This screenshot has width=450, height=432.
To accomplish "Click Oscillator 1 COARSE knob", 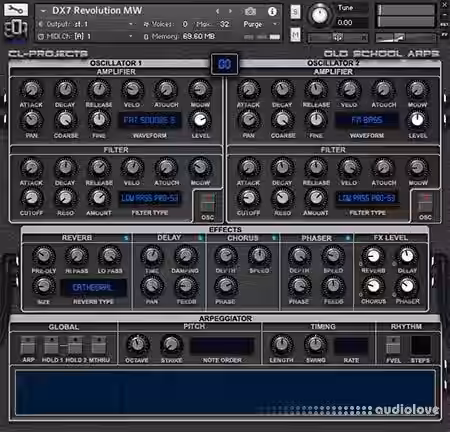I will [65, 120].
